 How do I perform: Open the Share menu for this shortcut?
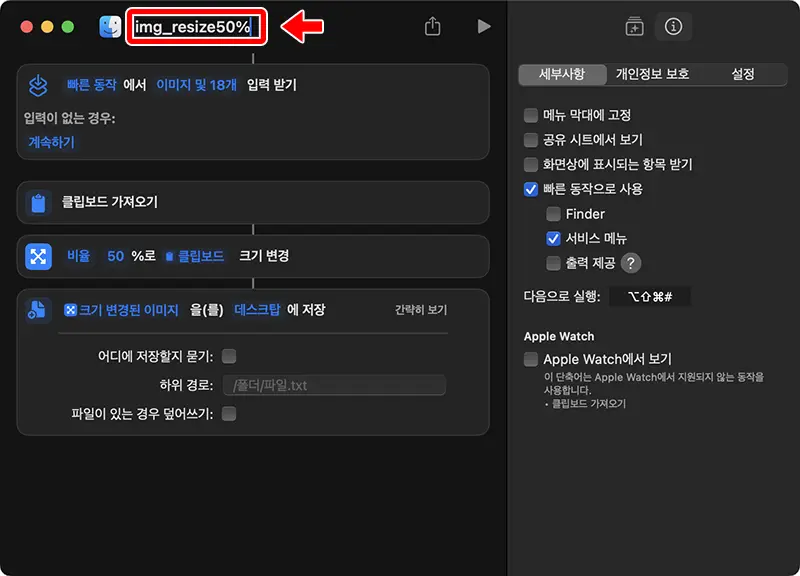[x=431, y=27]
